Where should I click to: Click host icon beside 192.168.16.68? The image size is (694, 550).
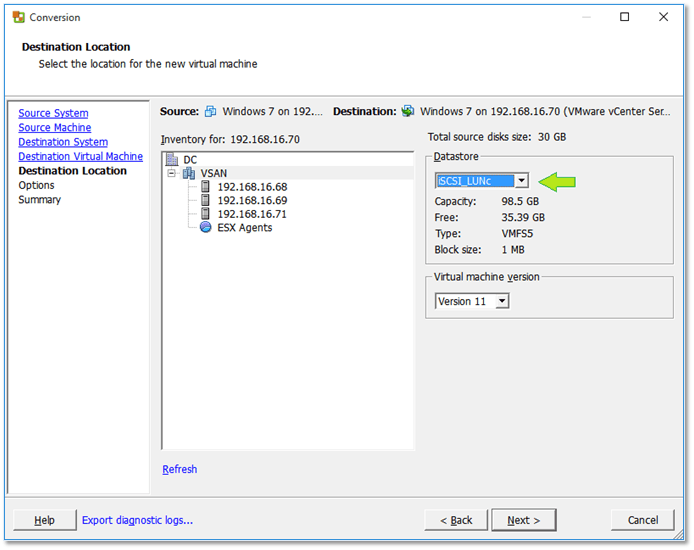205,186
